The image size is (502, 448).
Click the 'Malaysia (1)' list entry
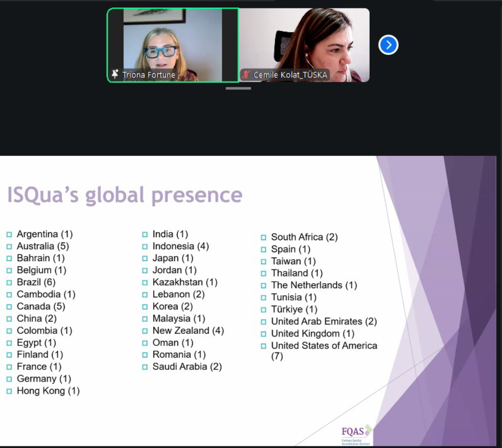(179, 319)
